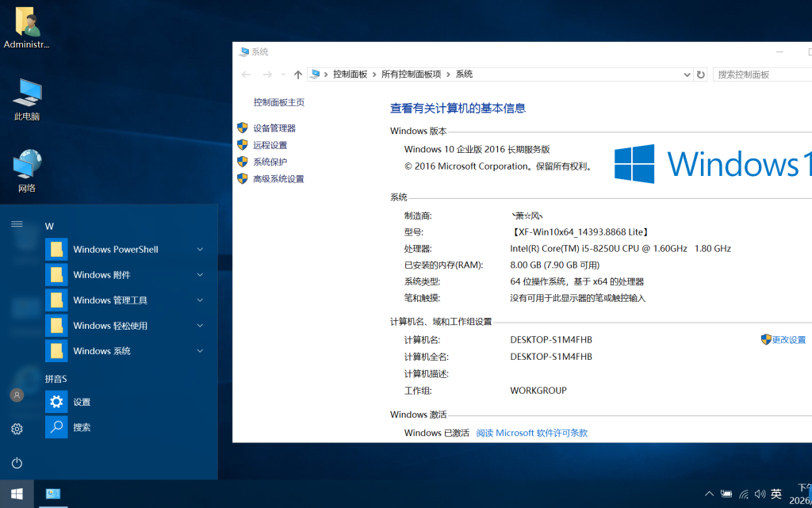Viewport: 812px width, 508px height.
Task: Expand chevron after 控制面板 breadcrumb
Action: click(374, 74)
